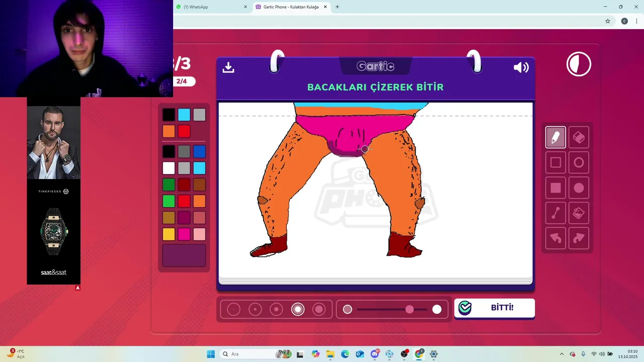Open Windows Settings gear in taskbar

pos(434,354)
